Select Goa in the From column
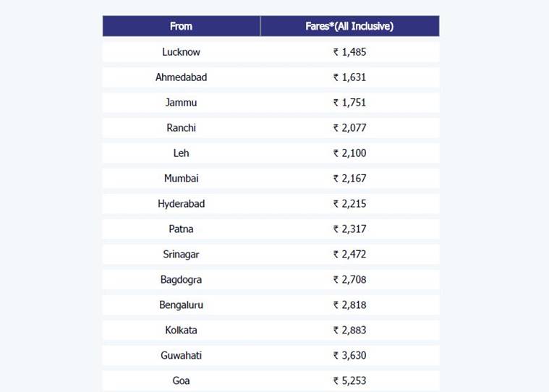The width and height of the screenshot is (549, 392). [x=181, y=381]
